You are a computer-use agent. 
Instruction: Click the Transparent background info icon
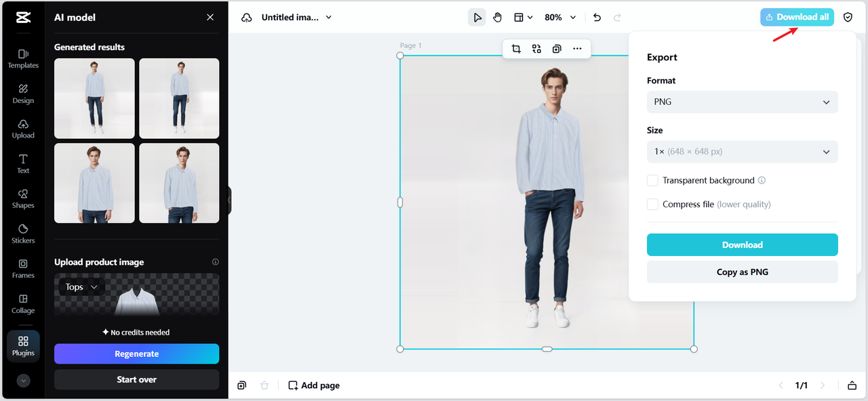click(x=762, y=181)
